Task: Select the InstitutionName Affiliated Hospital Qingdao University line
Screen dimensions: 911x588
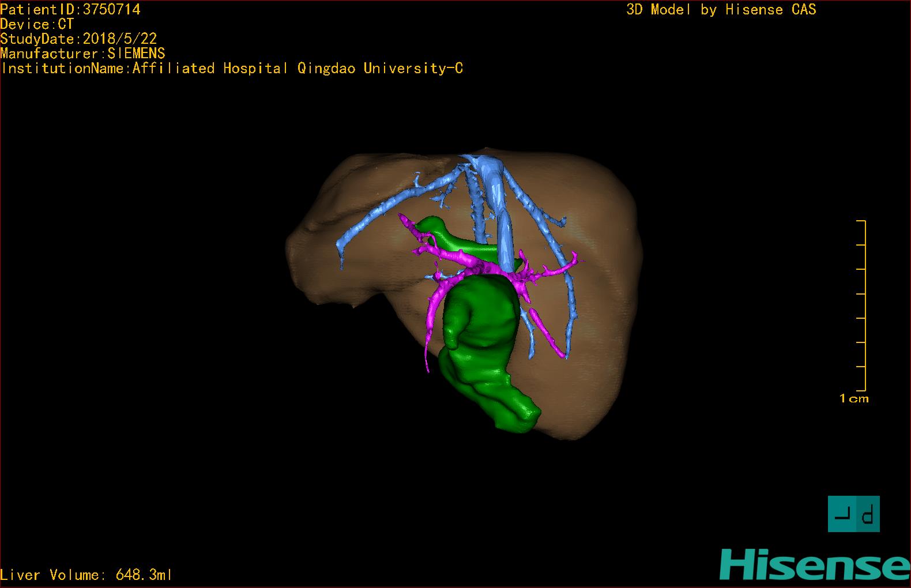Action: [x=232, y=68]
